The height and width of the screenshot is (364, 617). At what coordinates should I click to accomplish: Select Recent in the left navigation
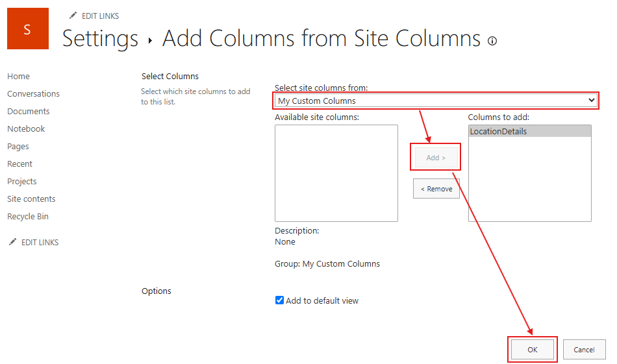click(19, 164)
